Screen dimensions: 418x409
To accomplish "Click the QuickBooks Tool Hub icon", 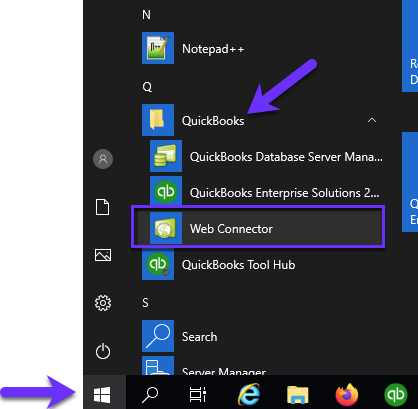I will click(x=158, y=264).
